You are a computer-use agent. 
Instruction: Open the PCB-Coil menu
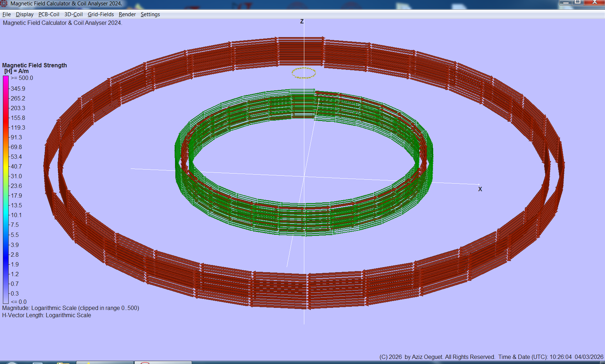(x=49, y=14)
